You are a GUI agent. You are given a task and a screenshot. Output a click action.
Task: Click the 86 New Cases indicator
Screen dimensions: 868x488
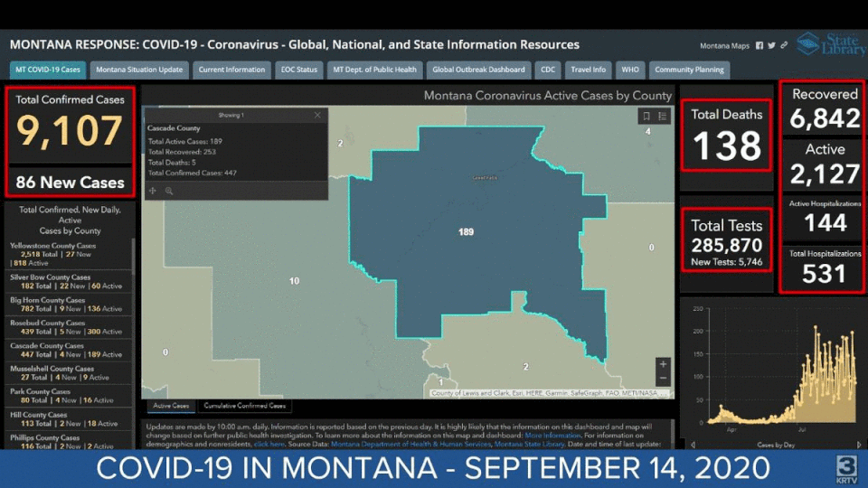(x=70, y=182)
